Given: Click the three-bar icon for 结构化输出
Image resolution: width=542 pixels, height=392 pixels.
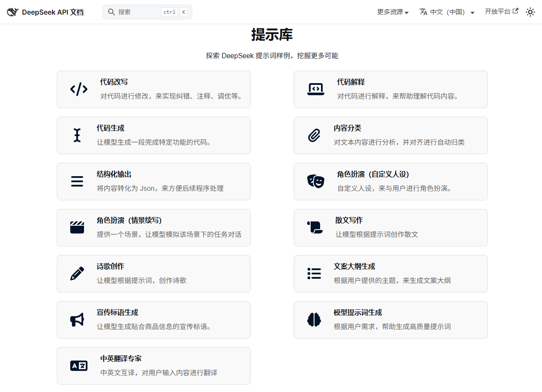Looking at the screenshot, I should [x=77, y=181].
